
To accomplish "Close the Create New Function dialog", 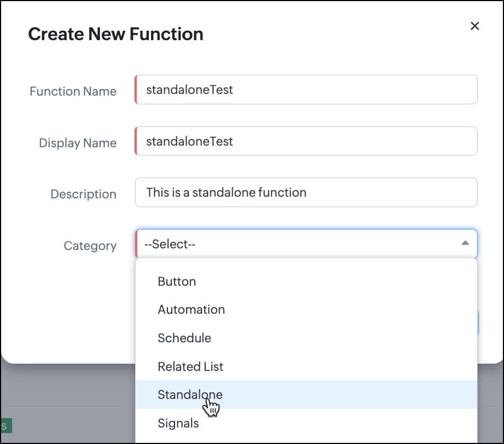I will coord(475,26).
